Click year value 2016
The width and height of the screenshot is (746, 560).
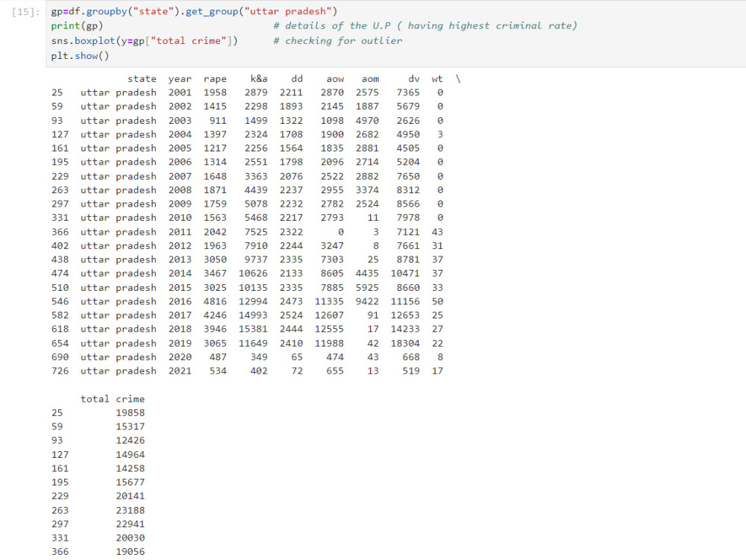180,301
